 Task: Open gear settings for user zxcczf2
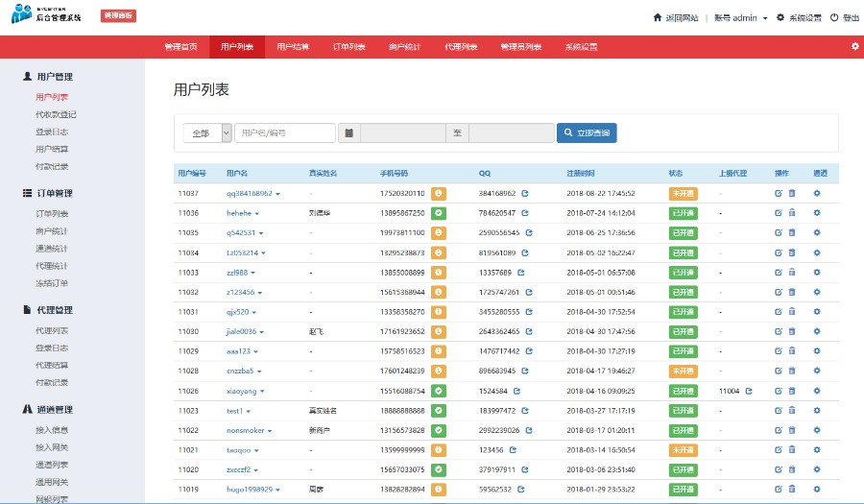[x=817, y=469]
